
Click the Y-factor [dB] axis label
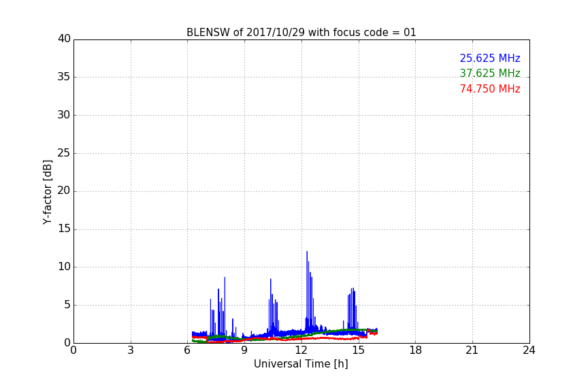click(47, 192)
